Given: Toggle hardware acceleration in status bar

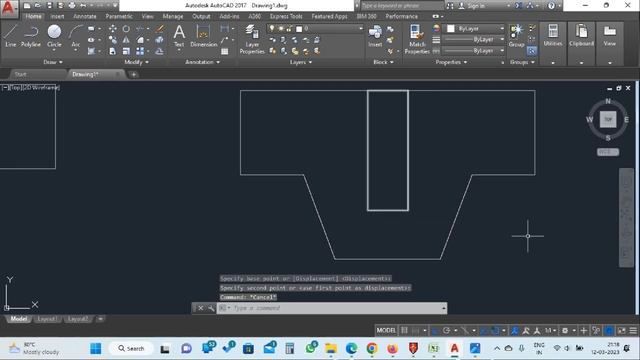Looking at the screenshot, I should (x=609, y=330).
